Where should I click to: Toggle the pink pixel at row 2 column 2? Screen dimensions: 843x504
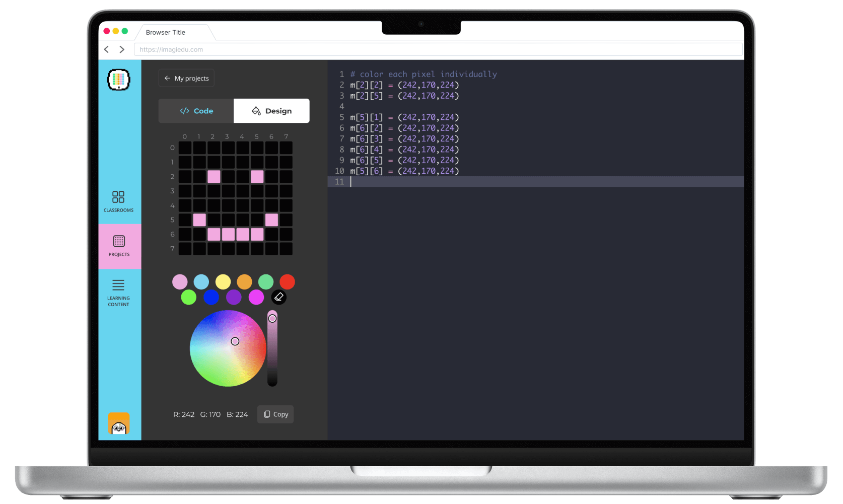[x=214, y=176]
